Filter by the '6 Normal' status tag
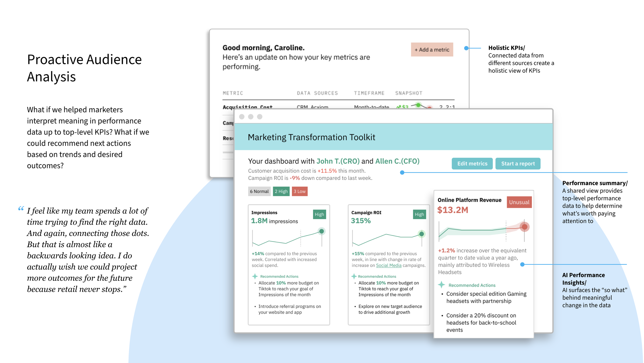This screenshot has width=644, height=363. pyautogui.click(x=259, y=191)
